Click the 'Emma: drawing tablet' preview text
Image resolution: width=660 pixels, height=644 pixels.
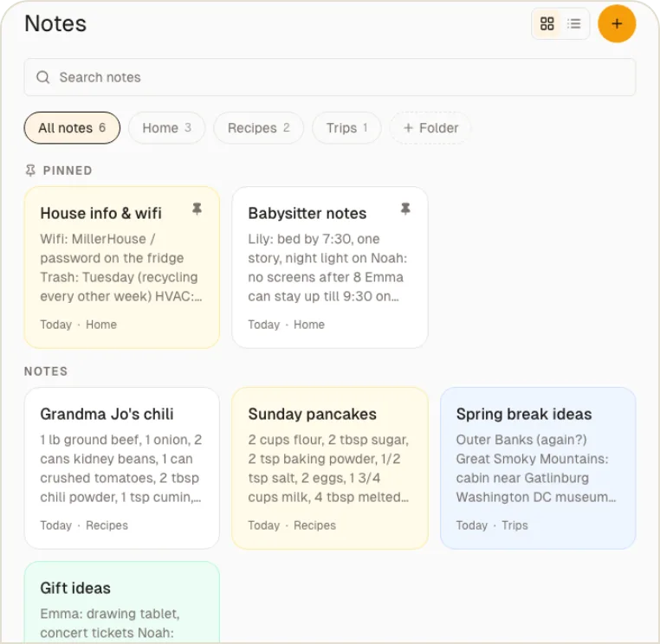[110, 623]
